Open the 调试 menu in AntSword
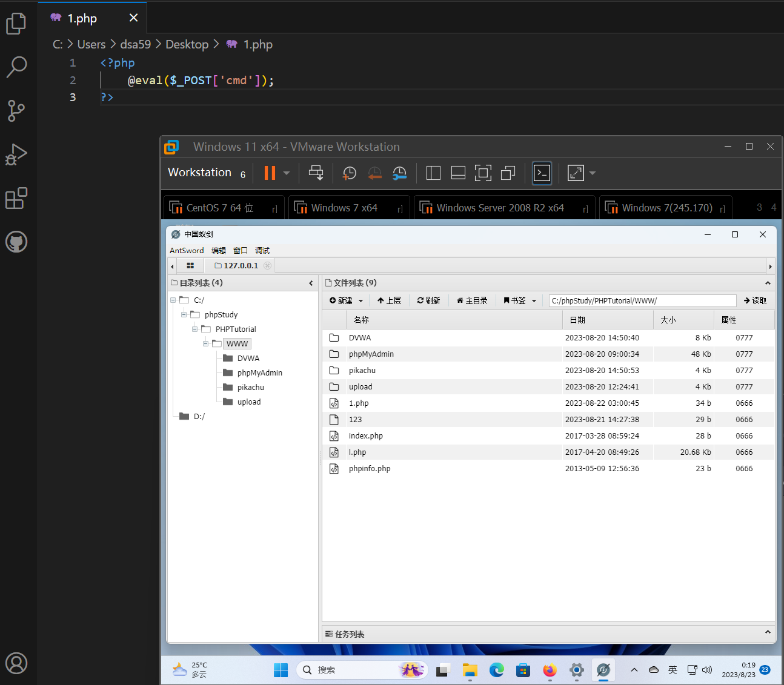 coord(262,250)
